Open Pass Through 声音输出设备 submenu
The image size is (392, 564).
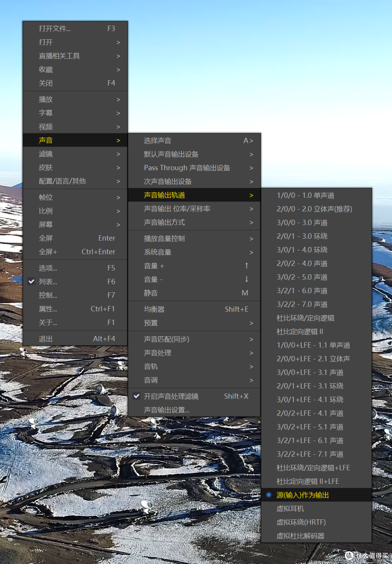click(x=194, y=168)
